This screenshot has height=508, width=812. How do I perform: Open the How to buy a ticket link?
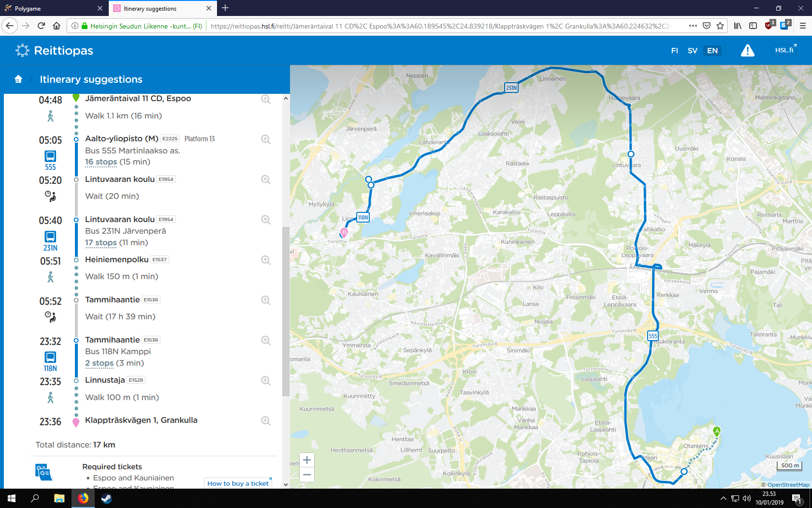pos(238,483)
